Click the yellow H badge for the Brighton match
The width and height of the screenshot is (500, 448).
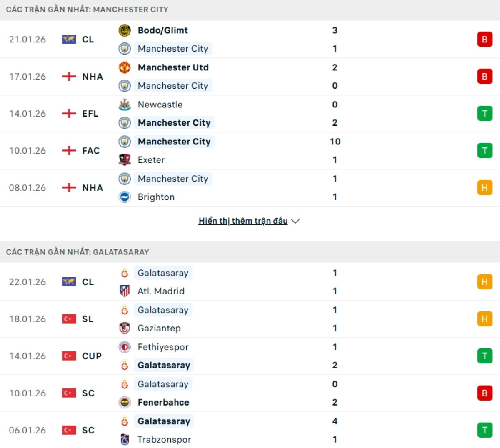[484, 188]
